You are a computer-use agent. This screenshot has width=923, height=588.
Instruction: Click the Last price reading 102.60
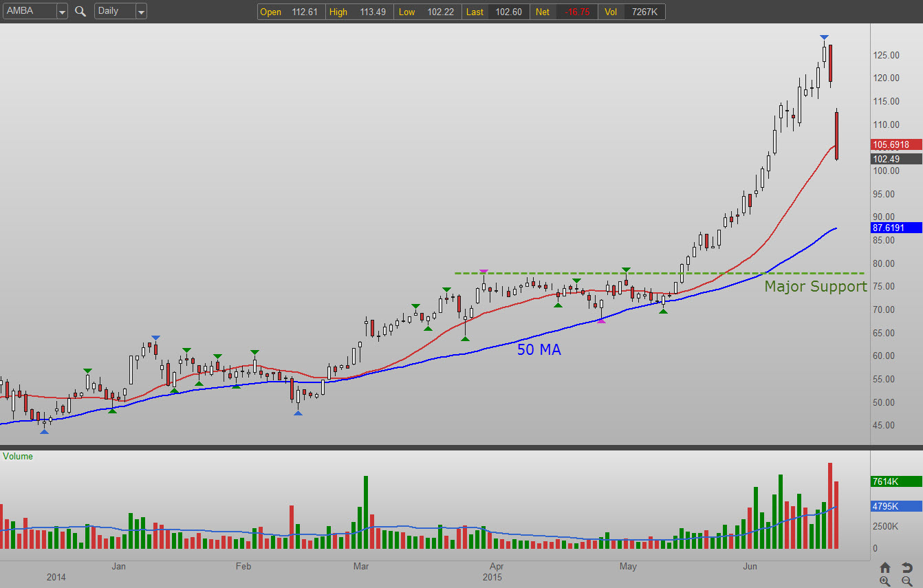coord(508,12)
